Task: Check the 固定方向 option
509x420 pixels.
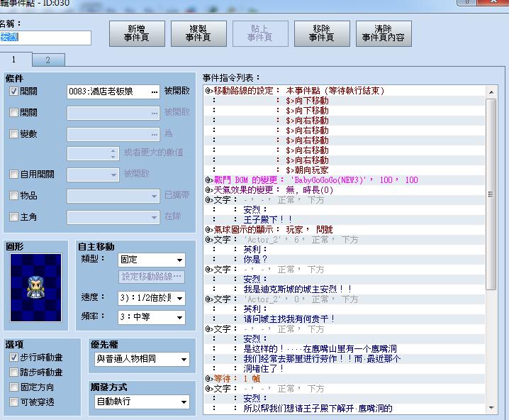Action: pos(13,387)
